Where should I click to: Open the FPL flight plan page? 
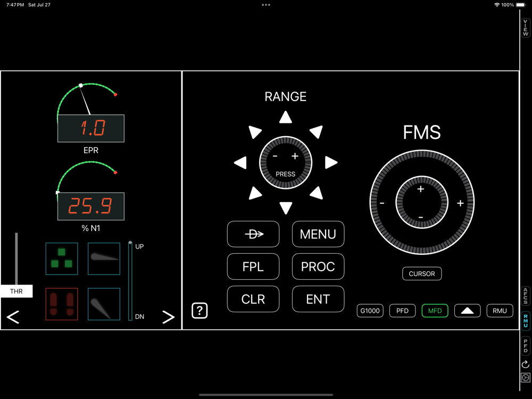click(x=253, y=267)
